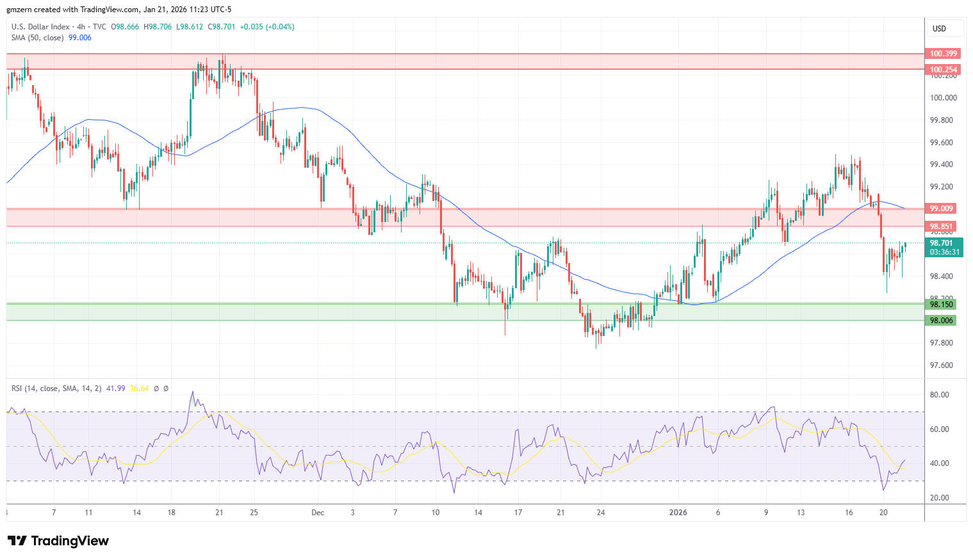Viewport: 973px width, 560px height.
Task: Click the 25 date label on time axis
Action: coord(254,513)
